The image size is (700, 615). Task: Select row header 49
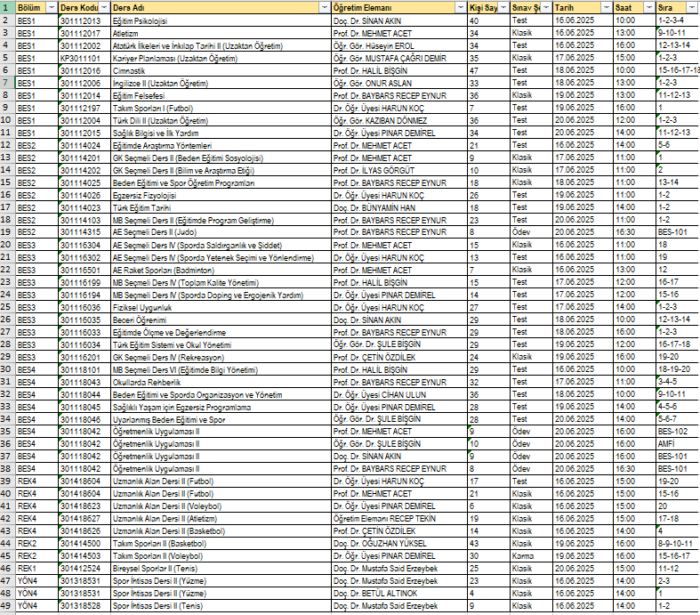pos(7,605)
